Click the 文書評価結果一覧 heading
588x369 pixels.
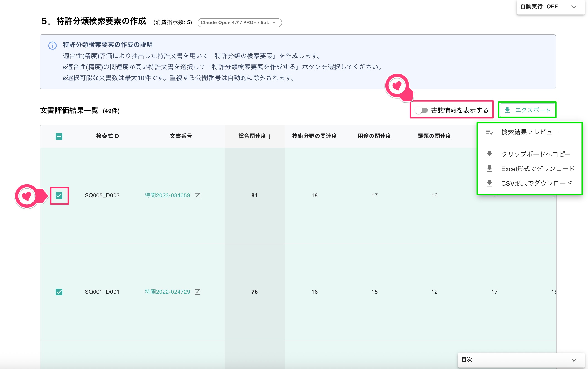(x=69, y=111)
